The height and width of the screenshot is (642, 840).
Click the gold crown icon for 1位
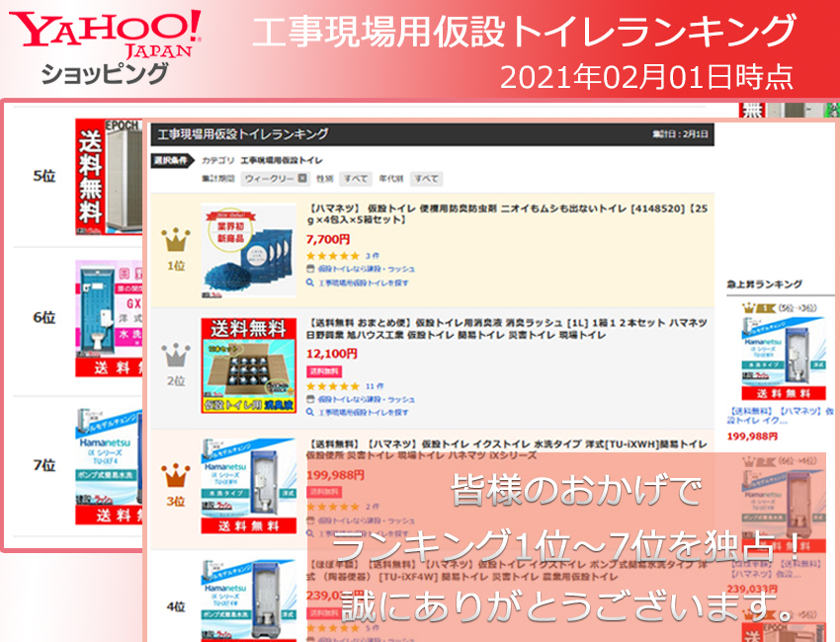176,240
